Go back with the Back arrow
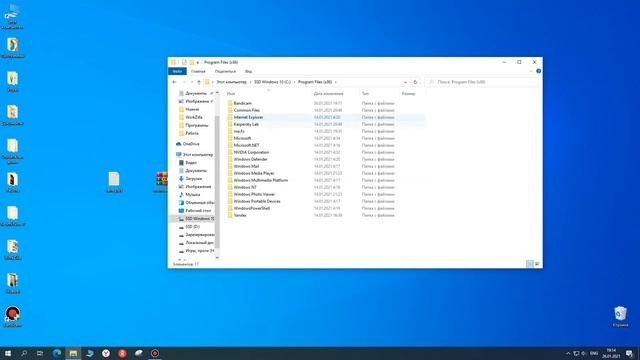The width and height of the screenshot is (640, 360). [x=174, y=82]
